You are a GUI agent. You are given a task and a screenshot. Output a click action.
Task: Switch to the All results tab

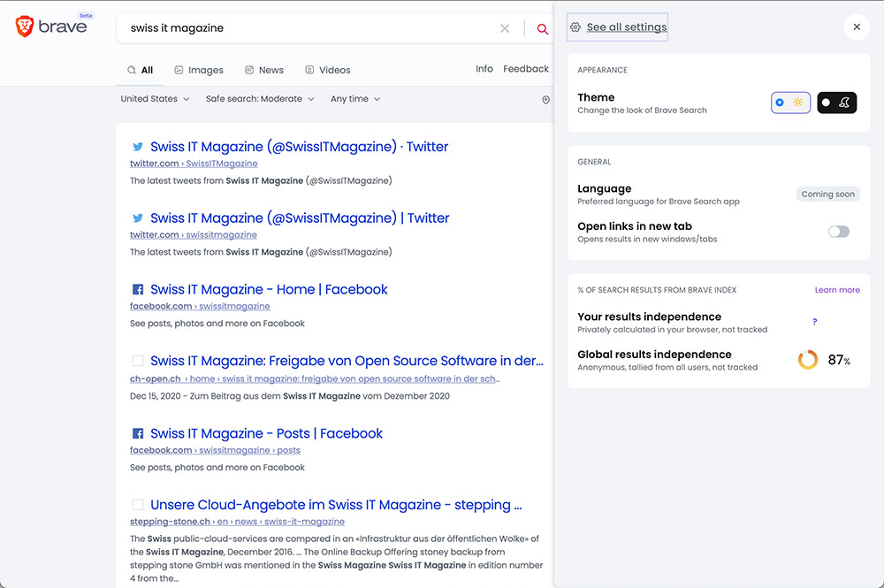tap(141, 70)
